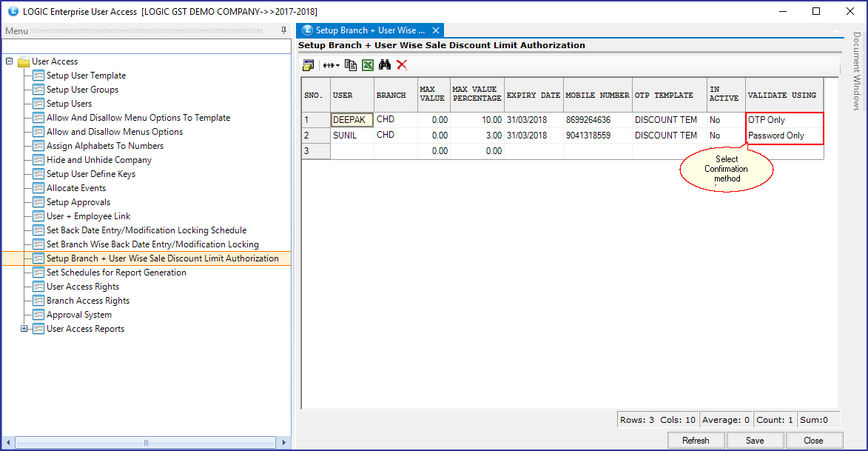Open Setup Users menu entry
The width and height of the screenshot is (868, 451).
tap(70, 104)
